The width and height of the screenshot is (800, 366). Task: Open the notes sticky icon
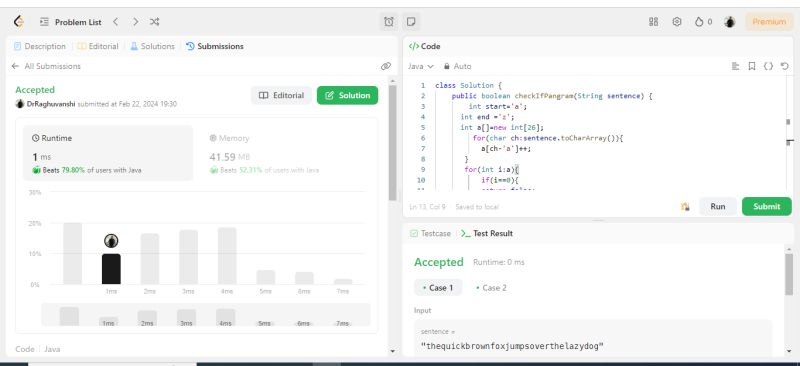[x=411, y=21]
